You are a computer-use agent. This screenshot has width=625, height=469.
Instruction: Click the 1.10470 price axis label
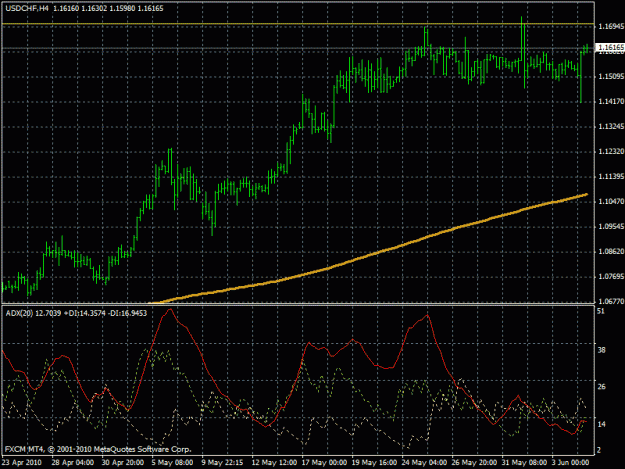(610, 202)
